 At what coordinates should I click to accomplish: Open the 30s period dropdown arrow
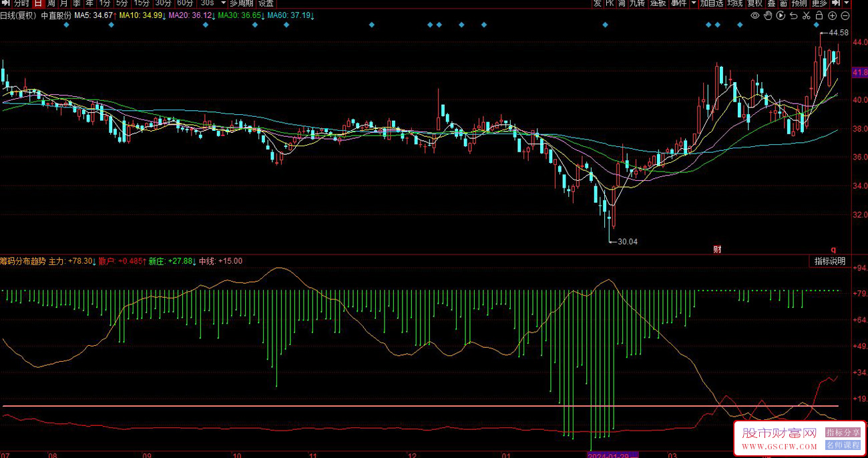[x=223, y=3]
